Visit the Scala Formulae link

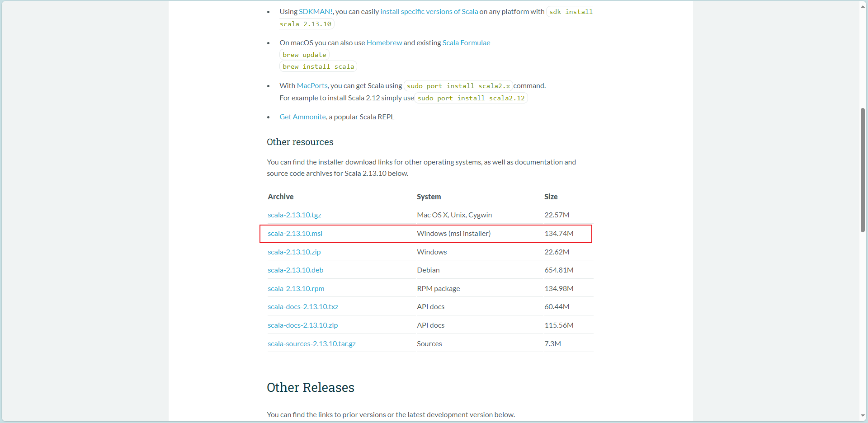[466, 43]
